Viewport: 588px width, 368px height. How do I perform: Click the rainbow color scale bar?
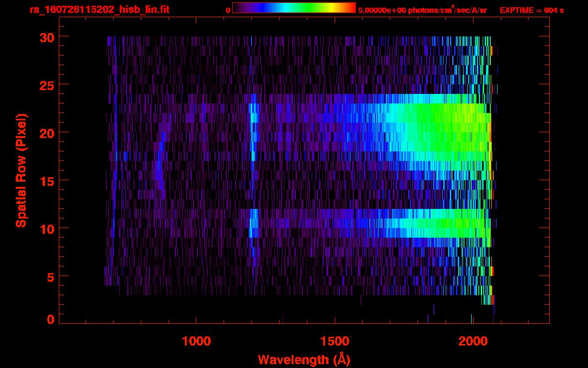click(294, 8)
